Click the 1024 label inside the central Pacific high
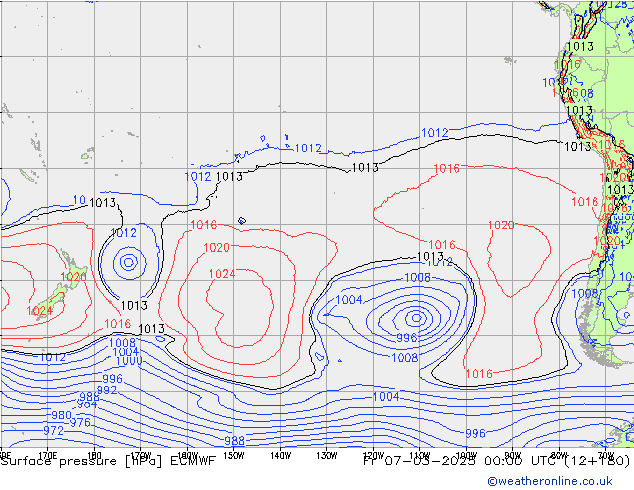 click(x=222, y=274)
